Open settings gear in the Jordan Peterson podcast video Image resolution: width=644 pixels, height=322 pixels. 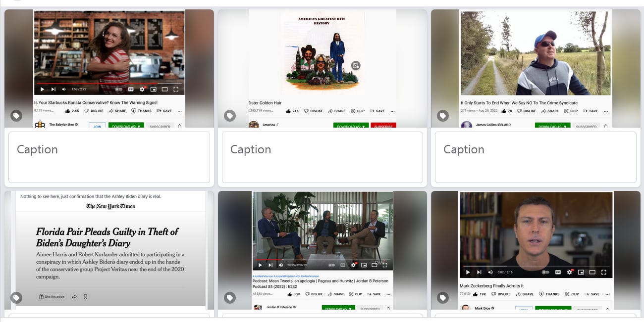(x=353, y=265)
